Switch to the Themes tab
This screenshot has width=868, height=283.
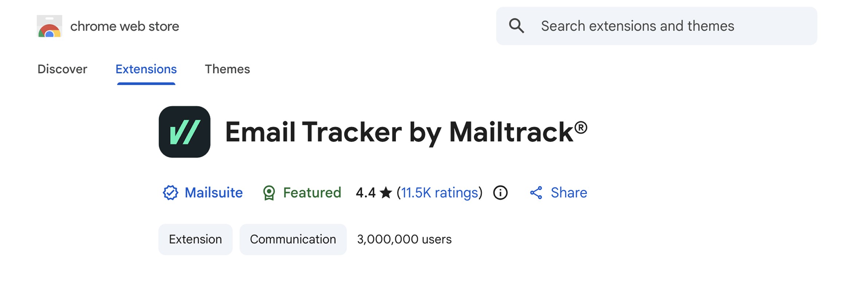point(227,69)
